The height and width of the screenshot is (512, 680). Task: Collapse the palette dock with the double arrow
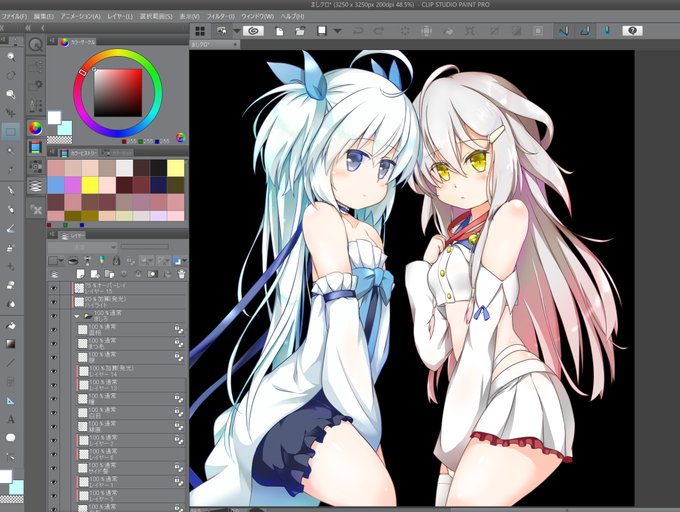pyautogui.click(x=29, y=27)
